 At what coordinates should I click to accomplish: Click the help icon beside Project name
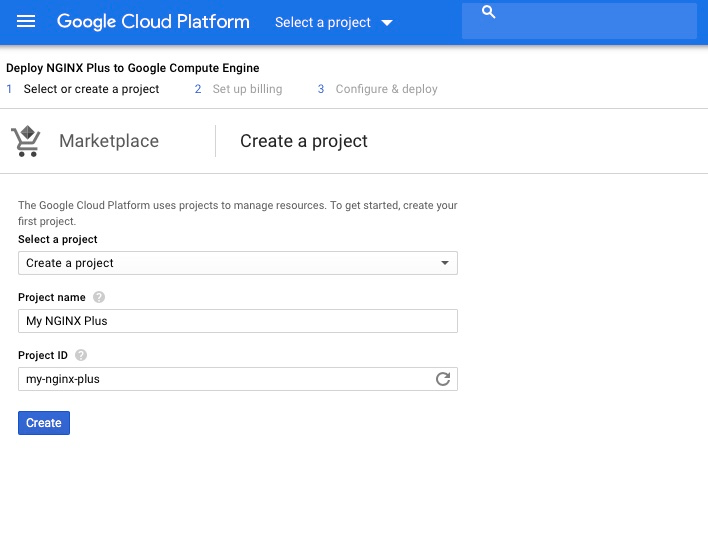pos(99,297)
